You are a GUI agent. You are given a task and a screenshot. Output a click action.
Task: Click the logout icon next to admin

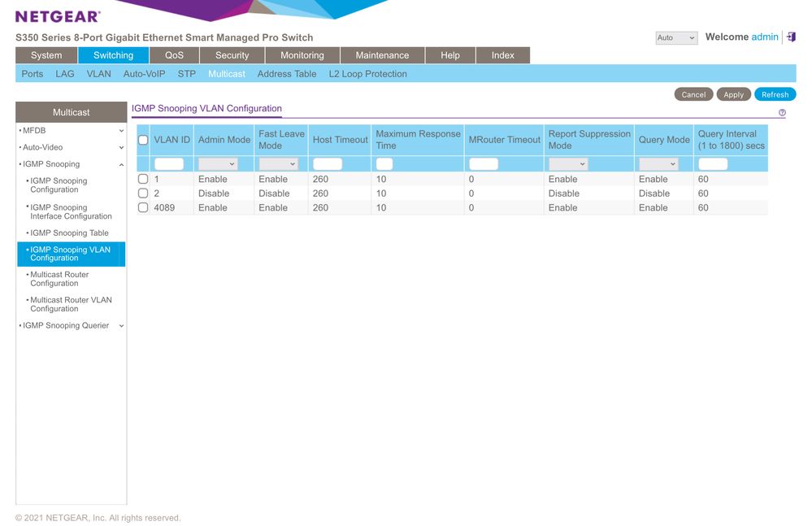(x=791, y=37)
